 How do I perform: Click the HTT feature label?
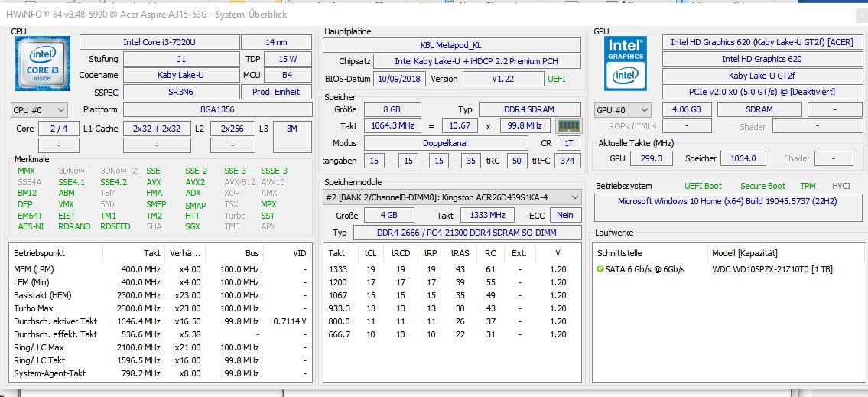point(193,216)
